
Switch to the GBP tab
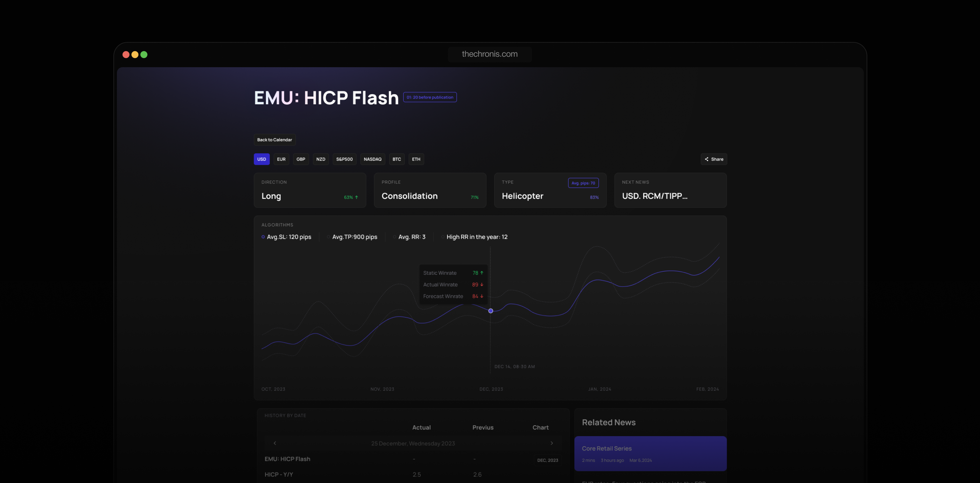pyautogui.click(x=301, y=159)
